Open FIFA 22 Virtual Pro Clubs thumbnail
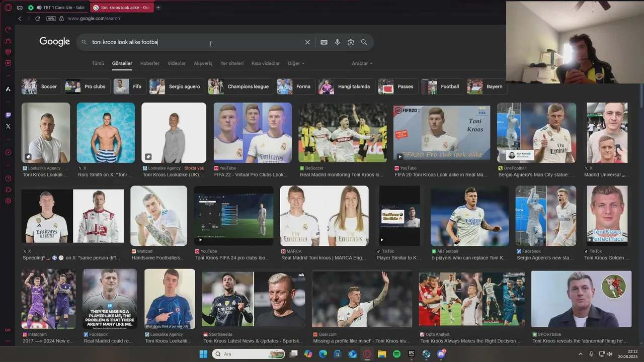 (253, 133)
